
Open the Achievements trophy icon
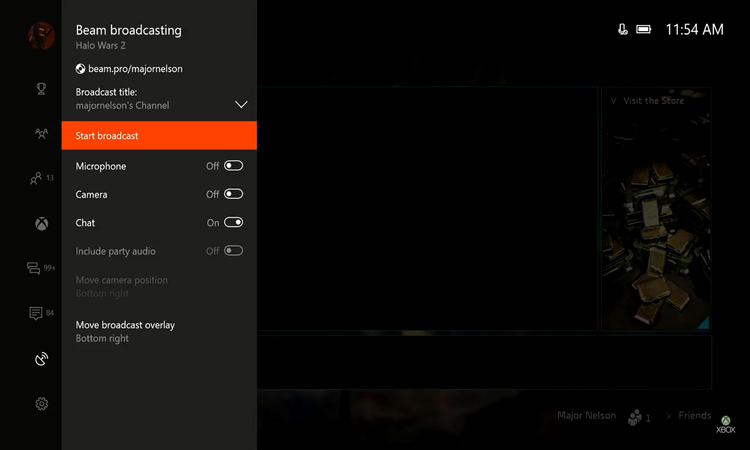[41, 89]
